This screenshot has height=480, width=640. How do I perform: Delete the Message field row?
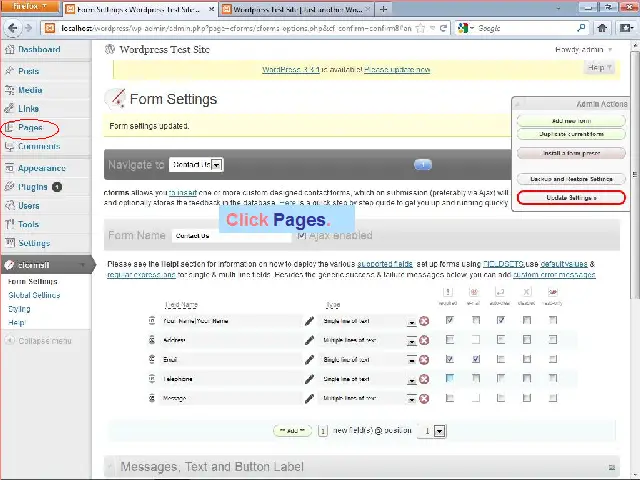[424, 398]
